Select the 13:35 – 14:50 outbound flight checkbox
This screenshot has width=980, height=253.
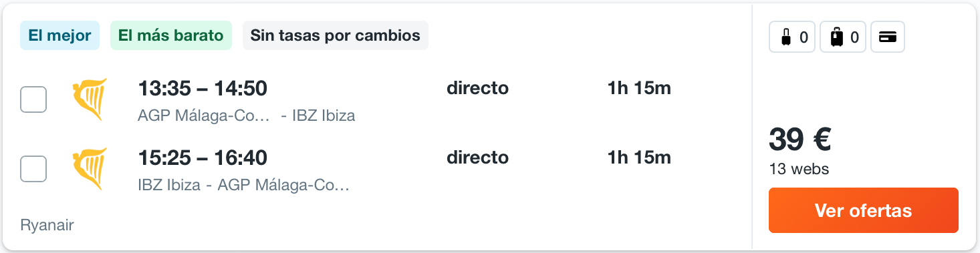33,99
